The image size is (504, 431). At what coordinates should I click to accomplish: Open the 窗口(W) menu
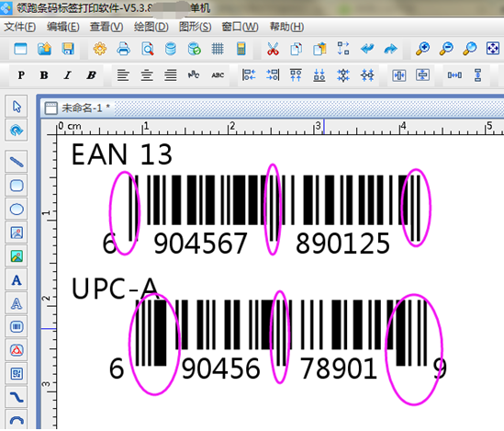click(240, 27)
